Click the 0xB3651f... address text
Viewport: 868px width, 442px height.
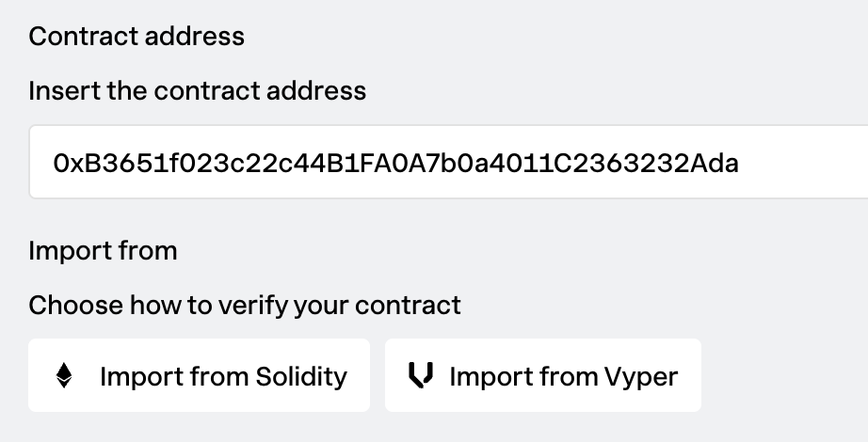395,163
